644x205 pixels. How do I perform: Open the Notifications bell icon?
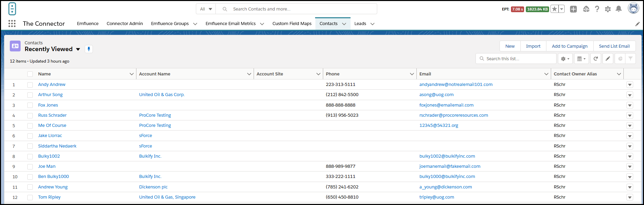click(x=619, y=9)
